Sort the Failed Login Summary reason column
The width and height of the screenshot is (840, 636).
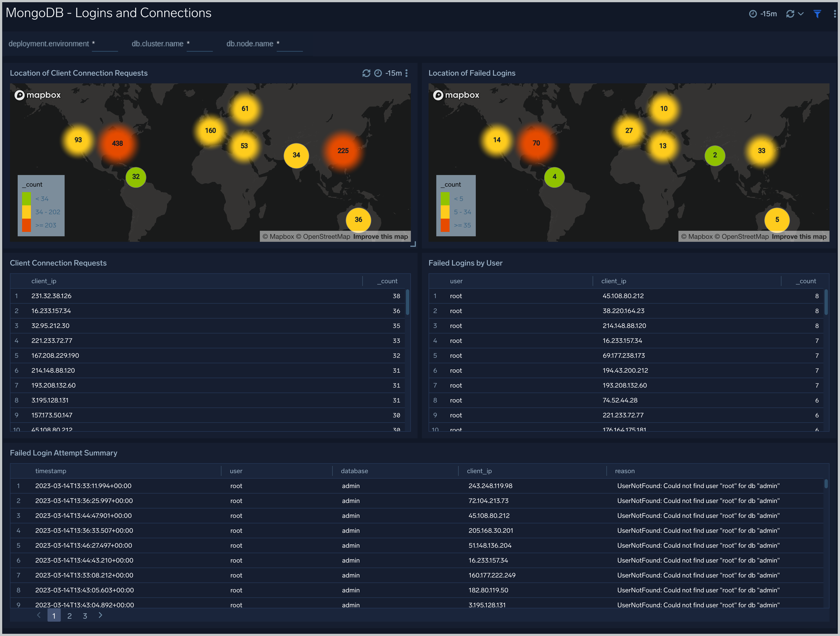pyautogui.click(x=625, y=471)
